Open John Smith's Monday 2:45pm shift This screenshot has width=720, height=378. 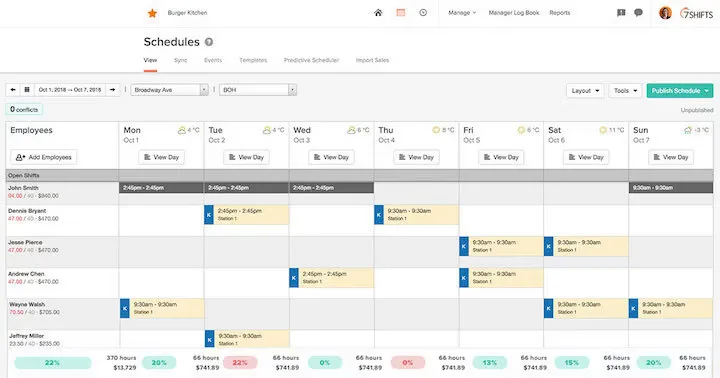[x=161, y=188]
